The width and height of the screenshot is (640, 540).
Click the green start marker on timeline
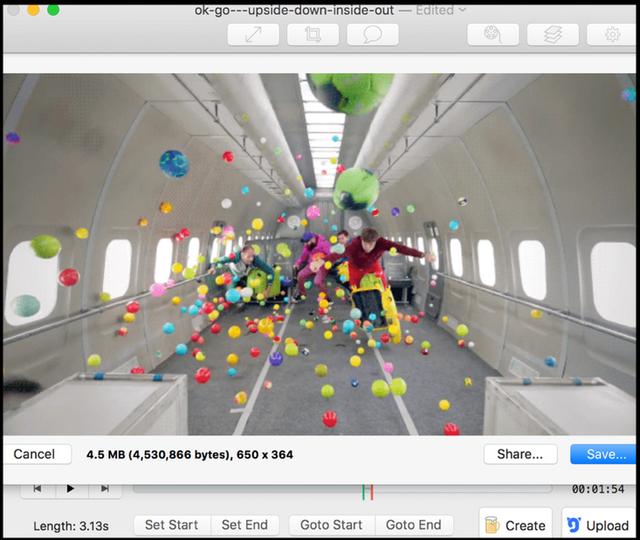(363, 492)
